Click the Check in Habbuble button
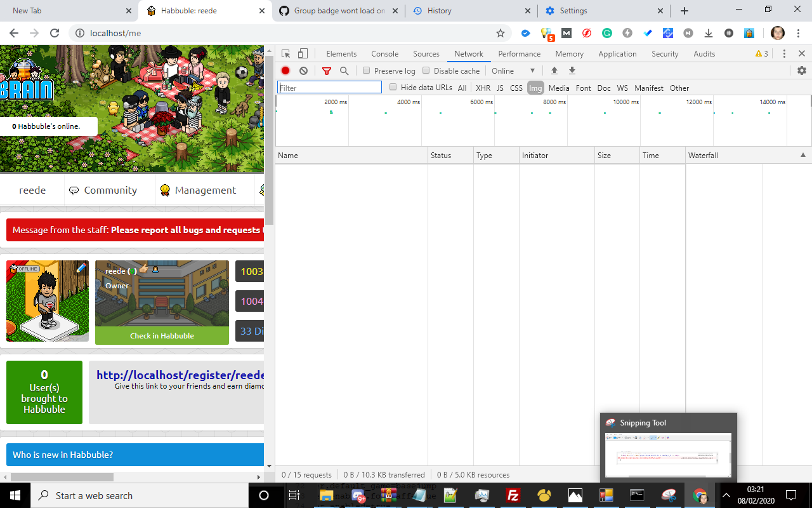 162,335
